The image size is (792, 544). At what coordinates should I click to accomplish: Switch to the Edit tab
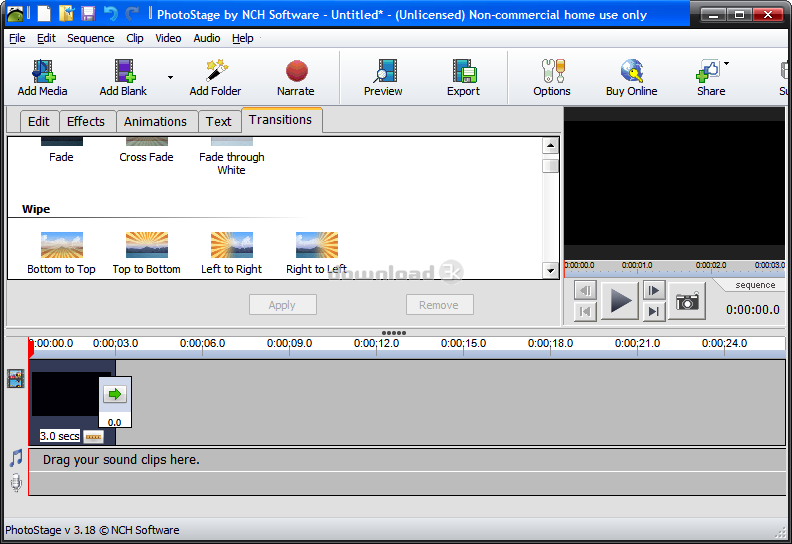click(39, 122)
